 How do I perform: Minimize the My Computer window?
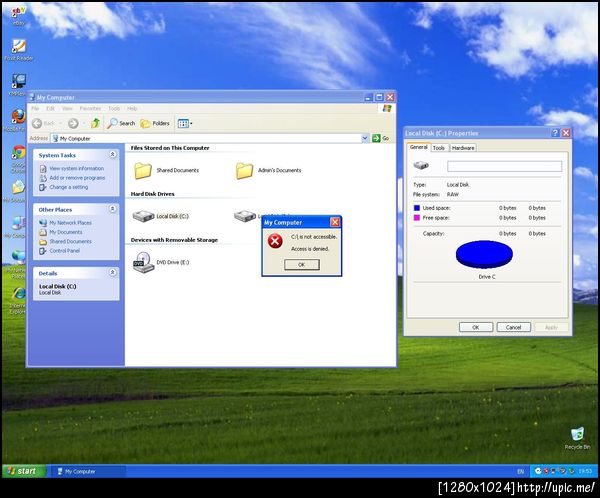tap(368, 97)
